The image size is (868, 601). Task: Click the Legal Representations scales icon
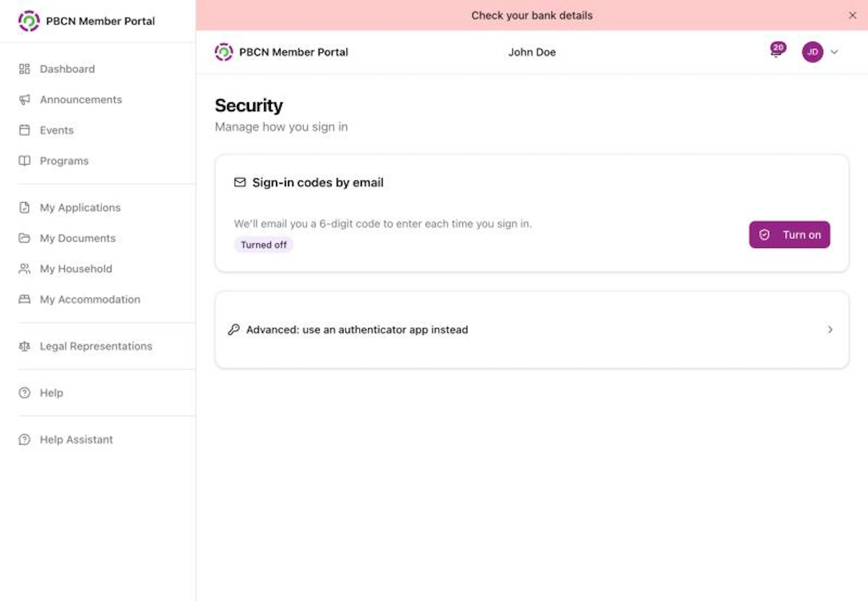coord(24,346)
